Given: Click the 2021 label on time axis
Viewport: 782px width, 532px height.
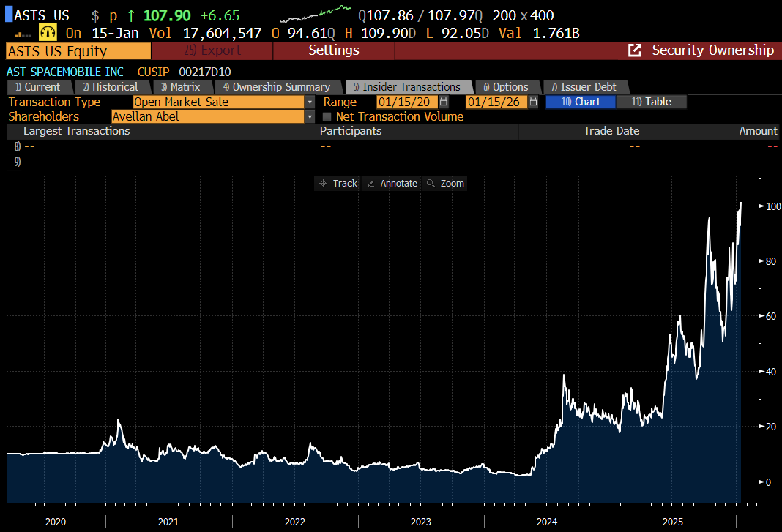Looking at the screenshot, I should click(x=168, y=522).
